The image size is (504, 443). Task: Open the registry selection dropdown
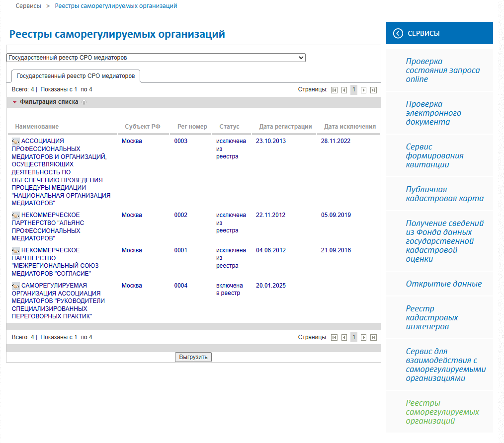[156, 58]
